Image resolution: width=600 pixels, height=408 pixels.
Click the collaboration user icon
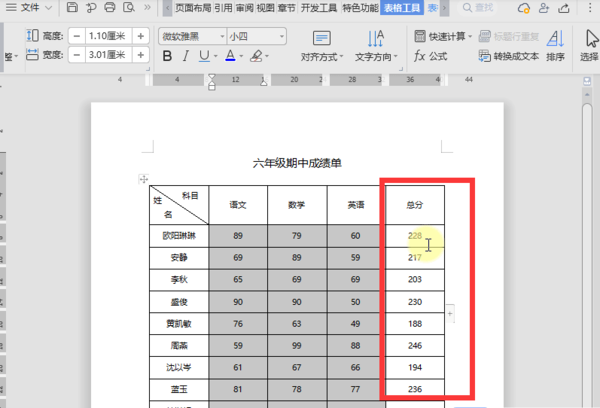click(x=544, y=8)
